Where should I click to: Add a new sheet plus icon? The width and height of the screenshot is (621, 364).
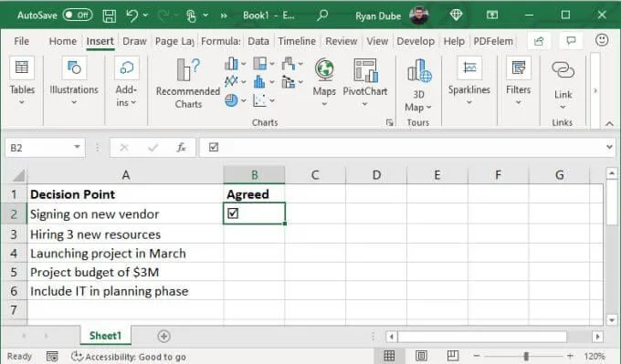164,337
